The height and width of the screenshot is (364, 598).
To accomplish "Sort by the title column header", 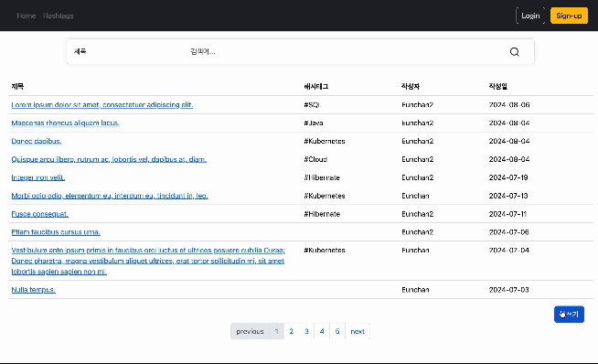I will [x=17, y=86].
